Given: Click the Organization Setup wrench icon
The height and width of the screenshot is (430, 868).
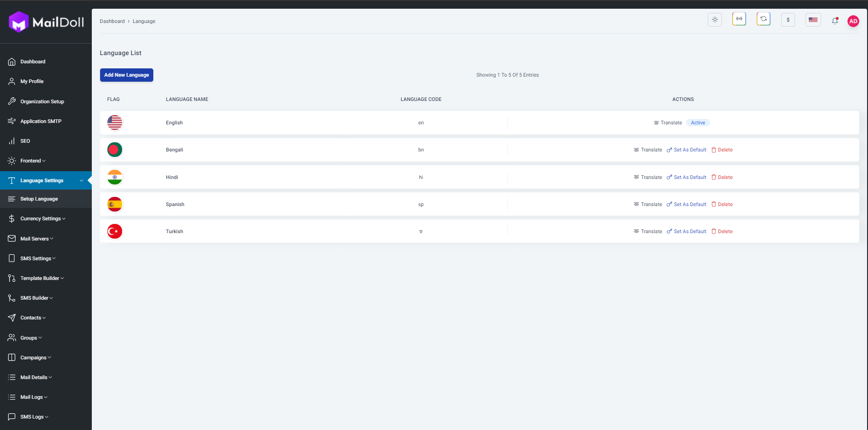Looking at the screenshot, I should tap(12, 101).
